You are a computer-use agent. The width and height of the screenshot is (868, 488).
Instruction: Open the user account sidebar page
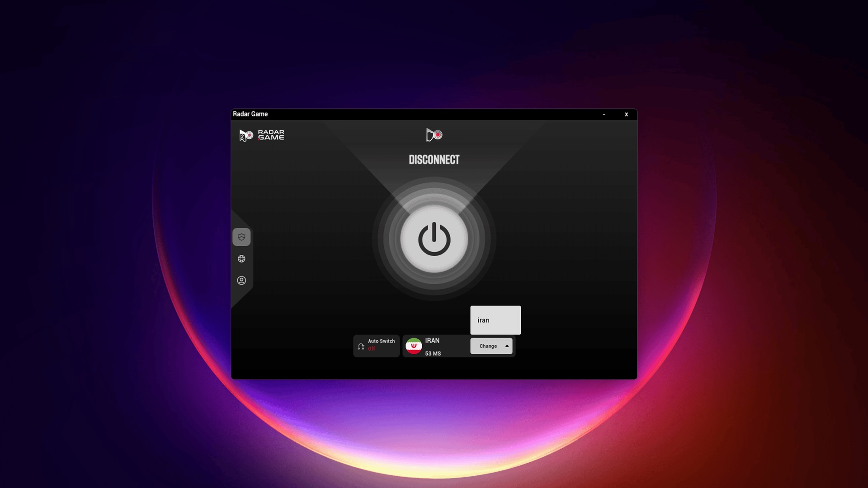point(241,281)
